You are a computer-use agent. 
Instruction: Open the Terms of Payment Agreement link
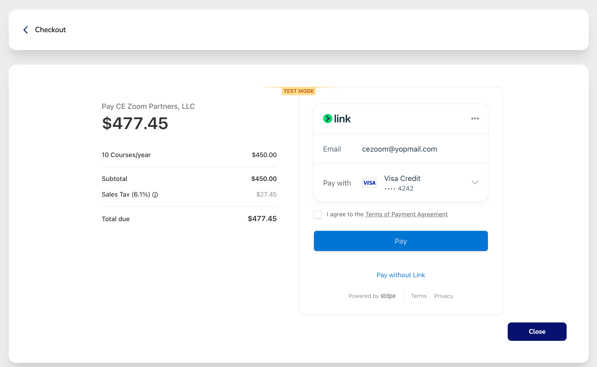(406, 214)
